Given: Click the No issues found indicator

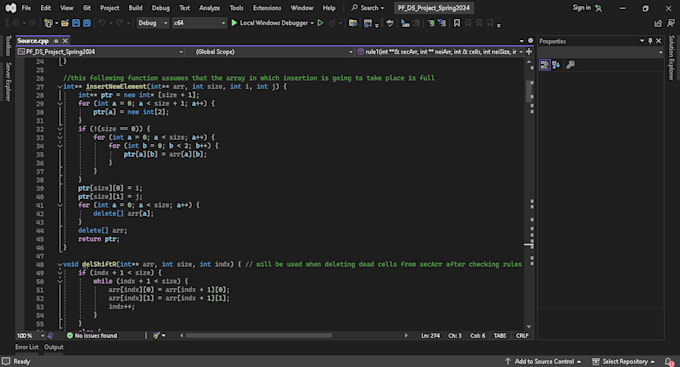Looking at the screenshot, I should pos(92,336).
